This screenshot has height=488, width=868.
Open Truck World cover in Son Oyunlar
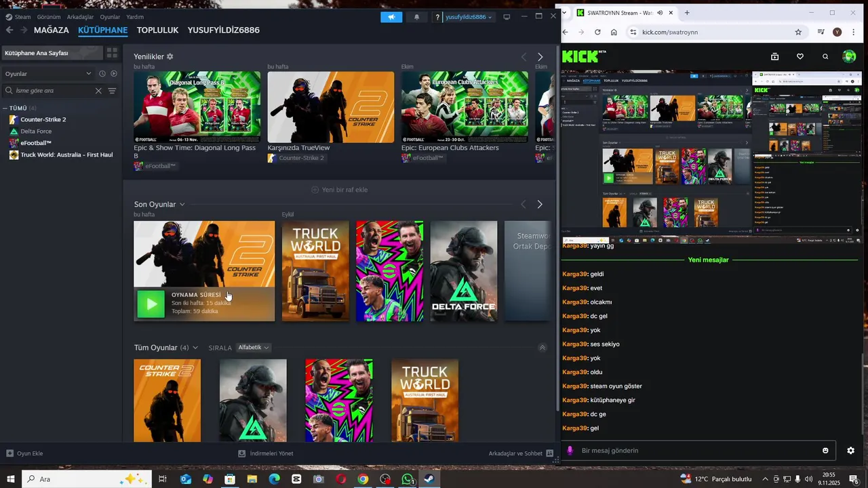pyautogui.click(x=315, y=270)
